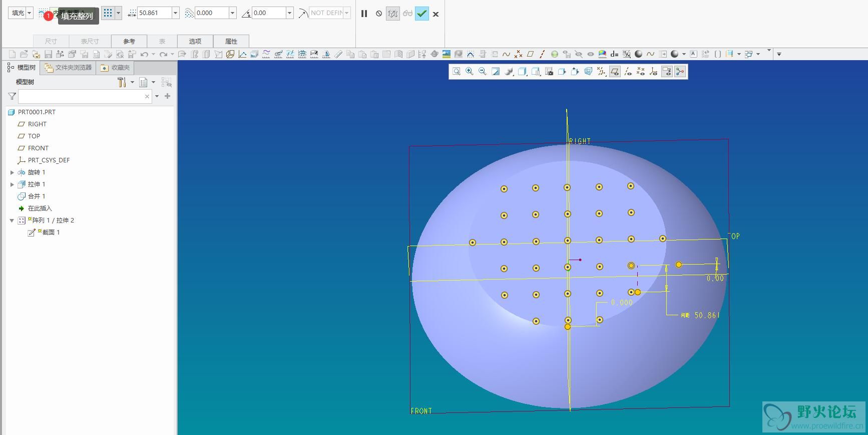Toggle coordinate system display

(654, 72)
